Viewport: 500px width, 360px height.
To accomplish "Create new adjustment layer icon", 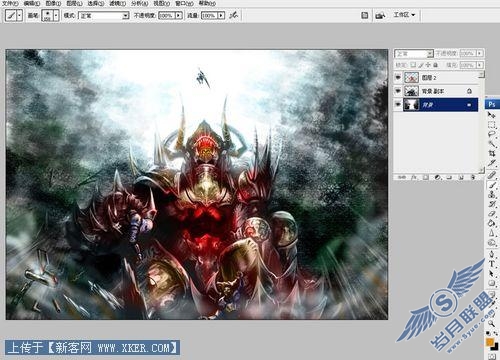I will (x=437, y=177).
